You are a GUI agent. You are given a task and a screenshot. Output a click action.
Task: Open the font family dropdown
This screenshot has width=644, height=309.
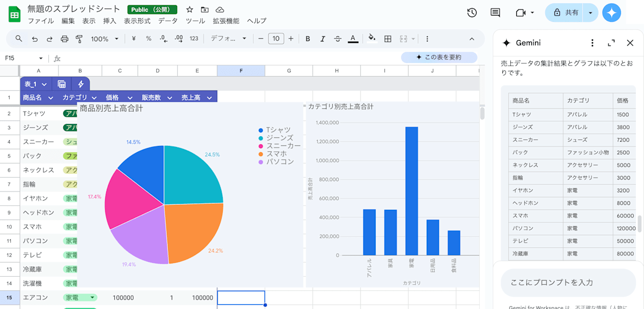click(x=229, y=39)
